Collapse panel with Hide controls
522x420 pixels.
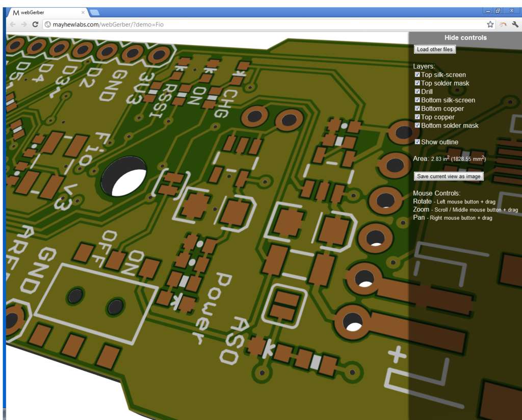pyautogui.click(x=465, y=38)
